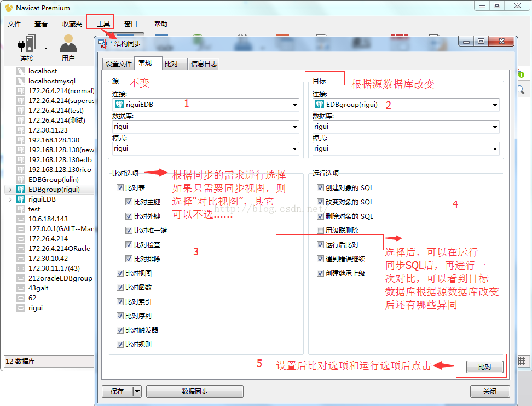The width and height of the screenshot is (532, 406).
Task: Toggle 遇到错误继续 checkbox
Action: click(320, 259)
